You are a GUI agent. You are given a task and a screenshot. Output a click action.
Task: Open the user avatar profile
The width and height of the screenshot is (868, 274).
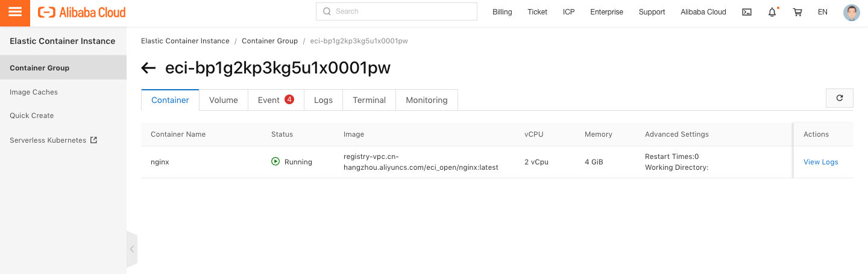(x=851, y=12)
